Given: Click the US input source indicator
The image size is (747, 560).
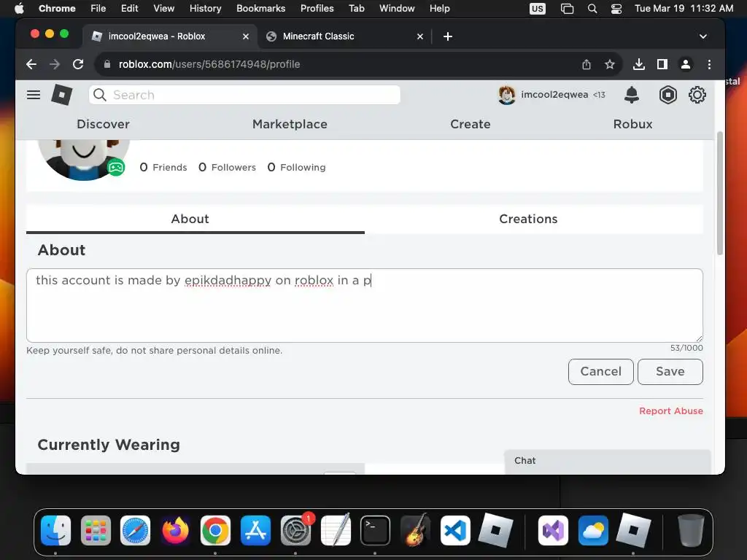Looking at the screenshot, I should (x=538, y=9).
